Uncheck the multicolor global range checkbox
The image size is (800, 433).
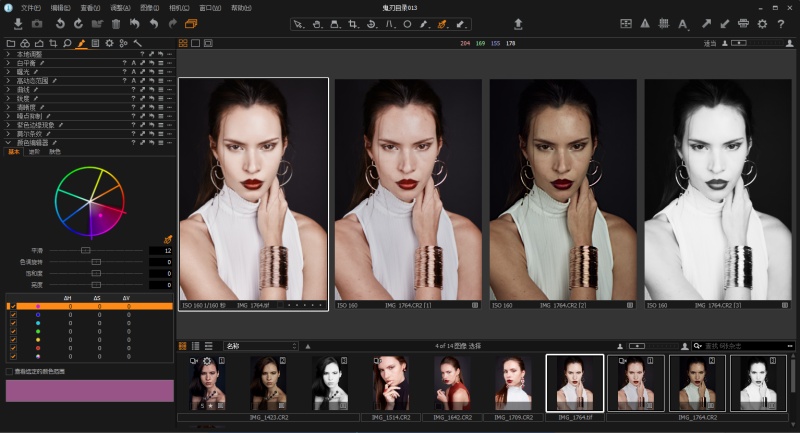[13, 356]
